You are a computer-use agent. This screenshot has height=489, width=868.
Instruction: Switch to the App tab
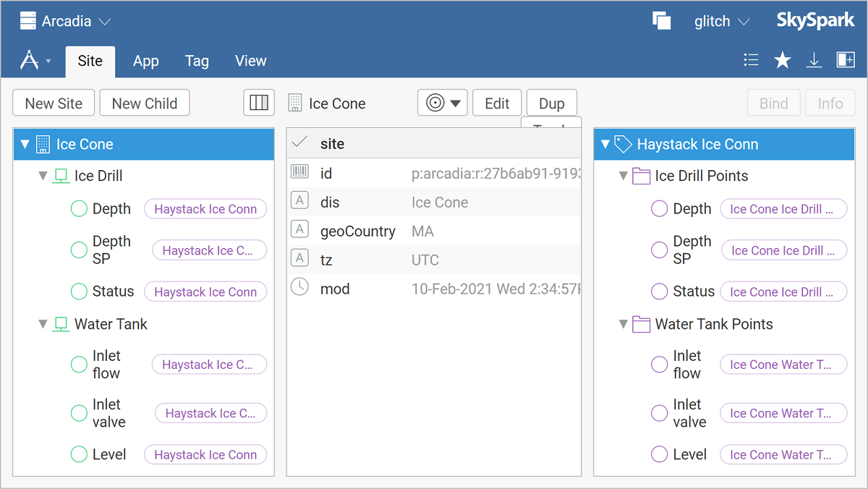tap(145, 61)
